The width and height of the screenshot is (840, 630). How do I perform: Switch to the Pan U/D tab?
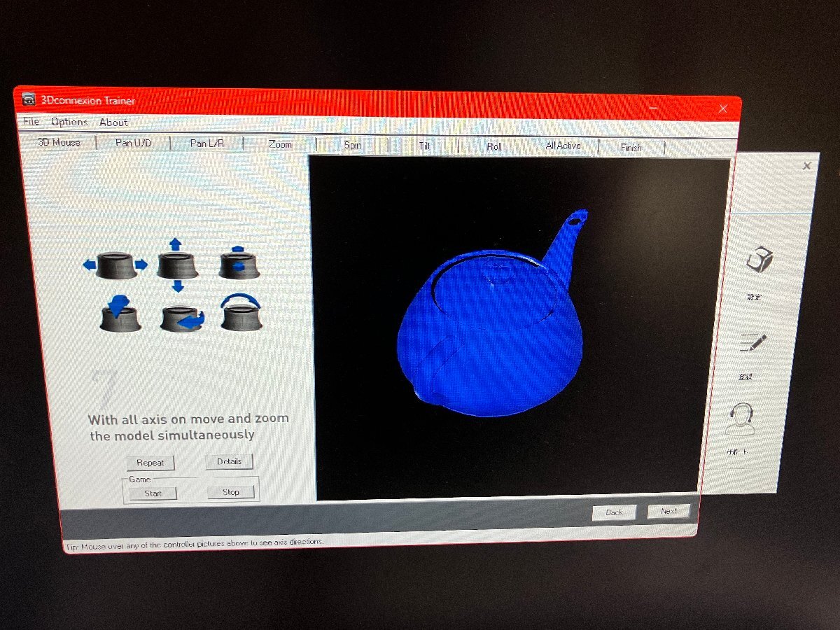[133, 143]
